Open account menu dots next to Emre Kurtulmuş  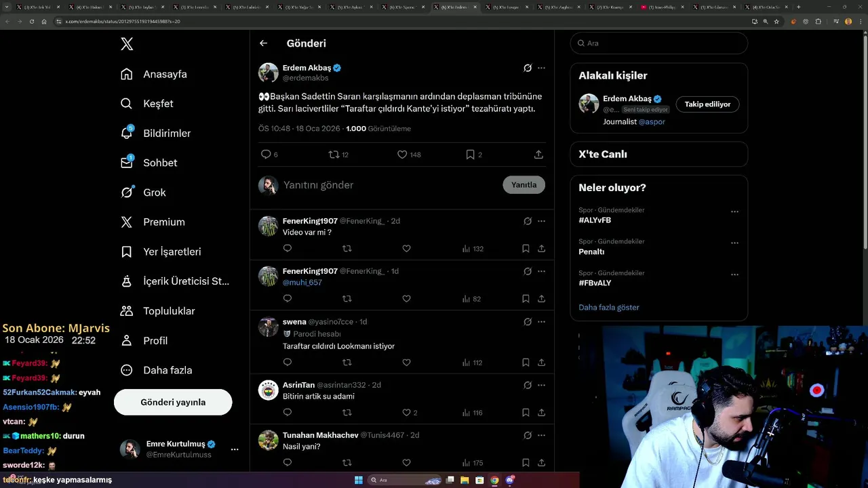coord(235,449)
